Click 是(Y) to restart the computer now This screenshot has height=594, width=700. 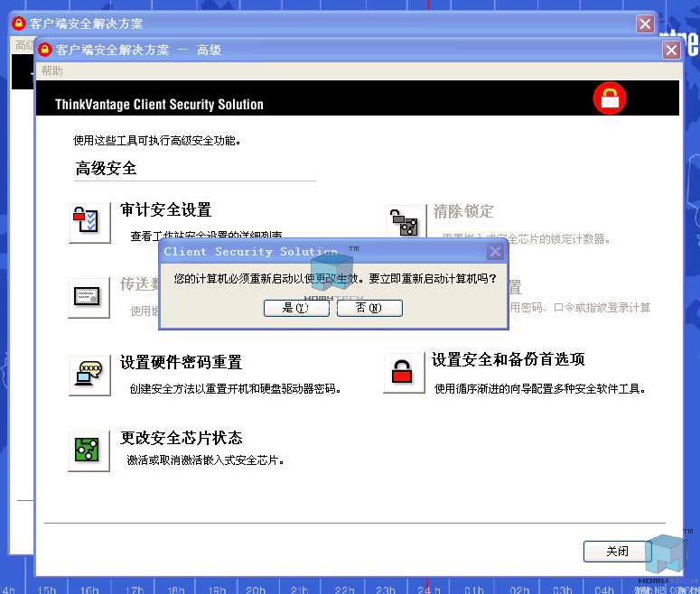[296, 308]
